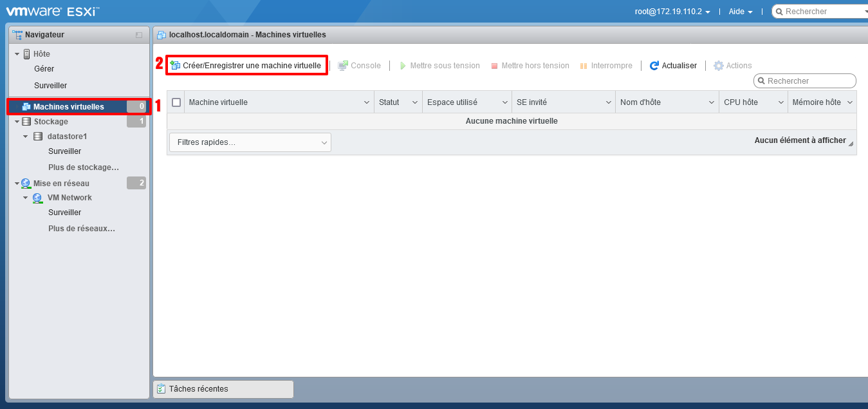Open the Machine virtuelle column dropdown arrow
Viewport: 868px width, 409px height.
366,102
